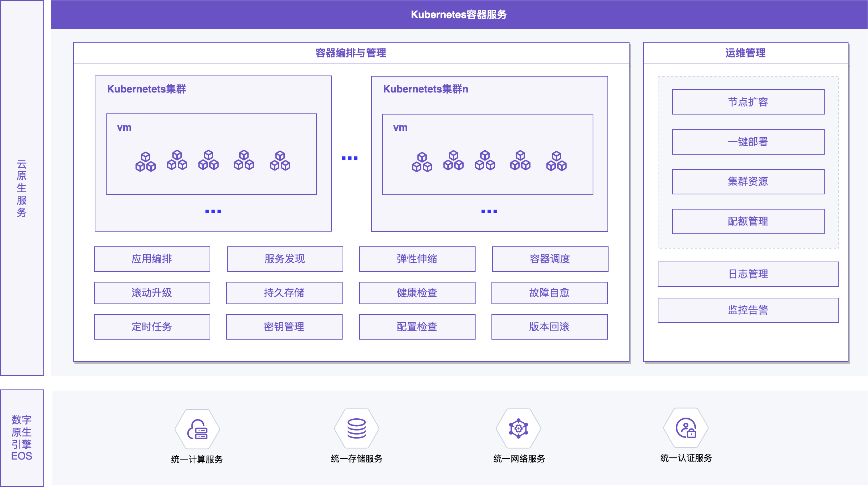Select the 配额管理 box
The image size is (868, 487).
pyautogui.click(x=748, y=221)
